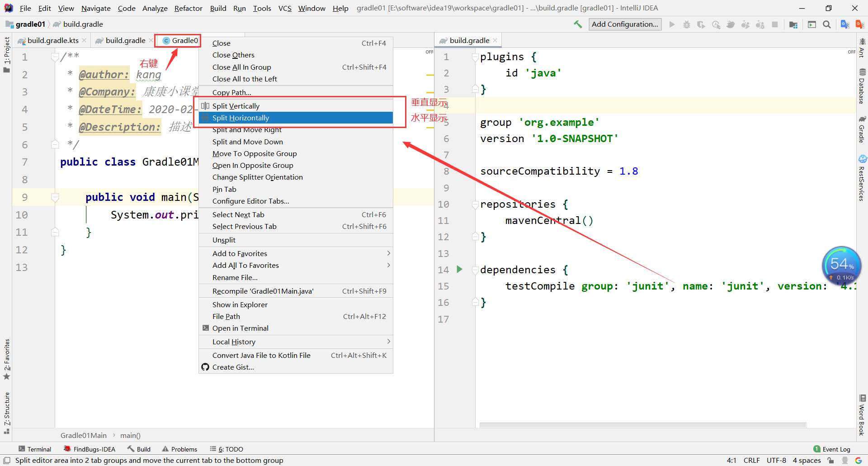868x466 pixels.
Task: Open the RestServices tool window
Action: click(862, 178)
